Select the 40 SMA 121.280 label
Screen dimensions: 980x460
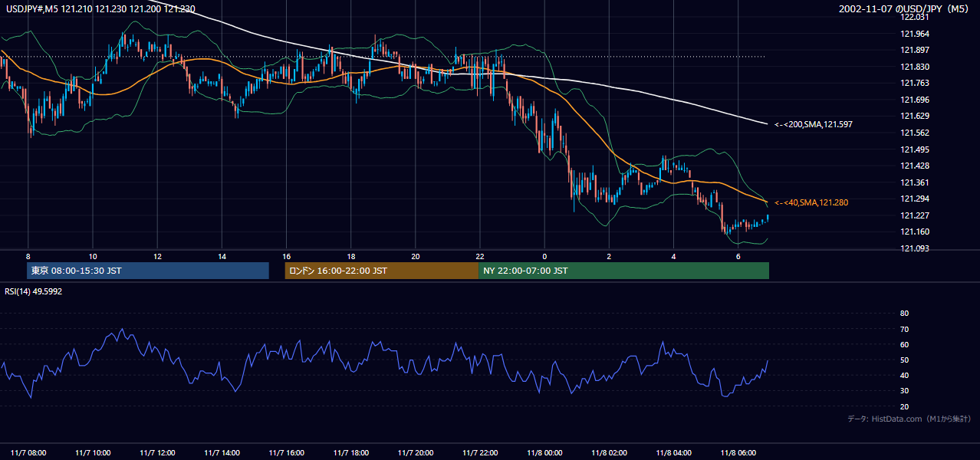point(811,202)
